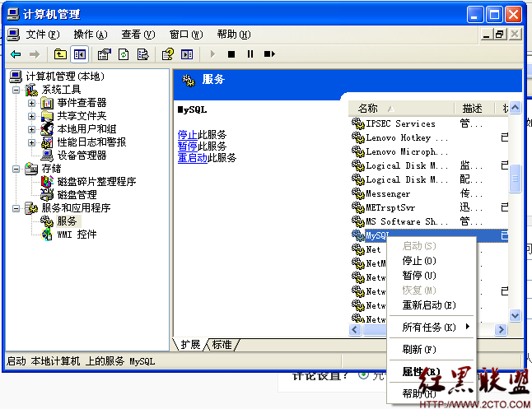Minimize the inner MMC child window
The width and height of the screenshot is (532, 409).
487,35
